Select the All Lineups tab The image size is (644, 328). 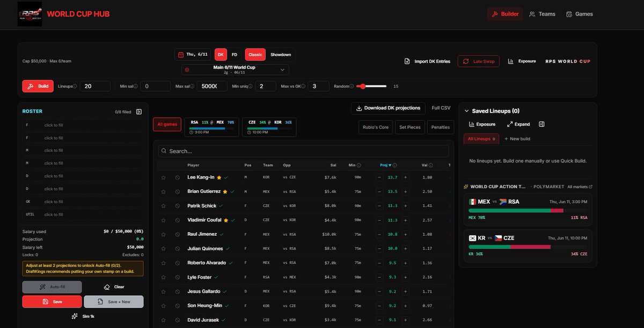point(481,139)
